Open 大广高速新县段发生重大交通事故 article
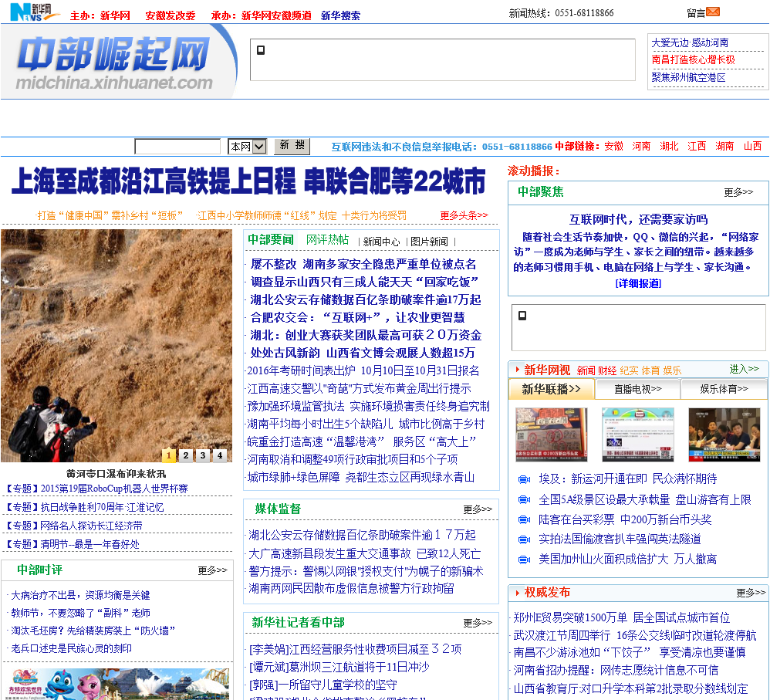770x700 pixels. pos(364,553)
